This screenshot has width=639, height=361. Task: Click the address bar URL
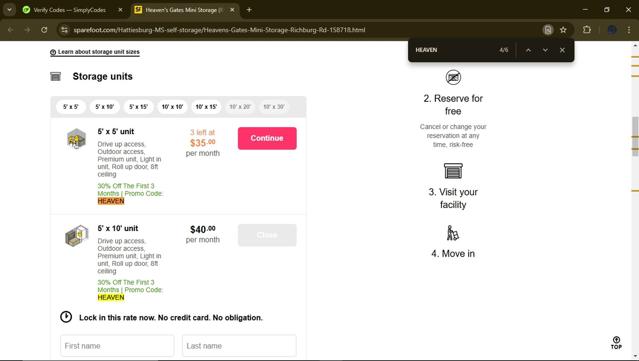[x=219, y=30]
